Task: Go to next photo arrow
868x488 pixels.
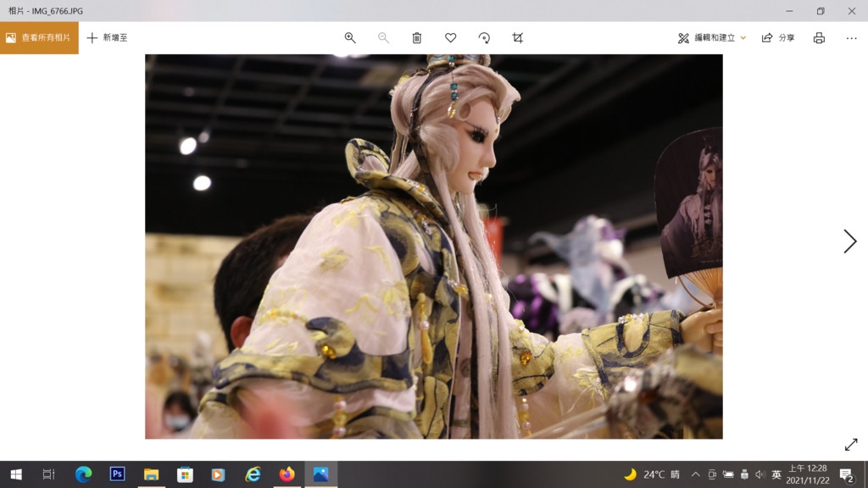Action: (x=849, y=241)
